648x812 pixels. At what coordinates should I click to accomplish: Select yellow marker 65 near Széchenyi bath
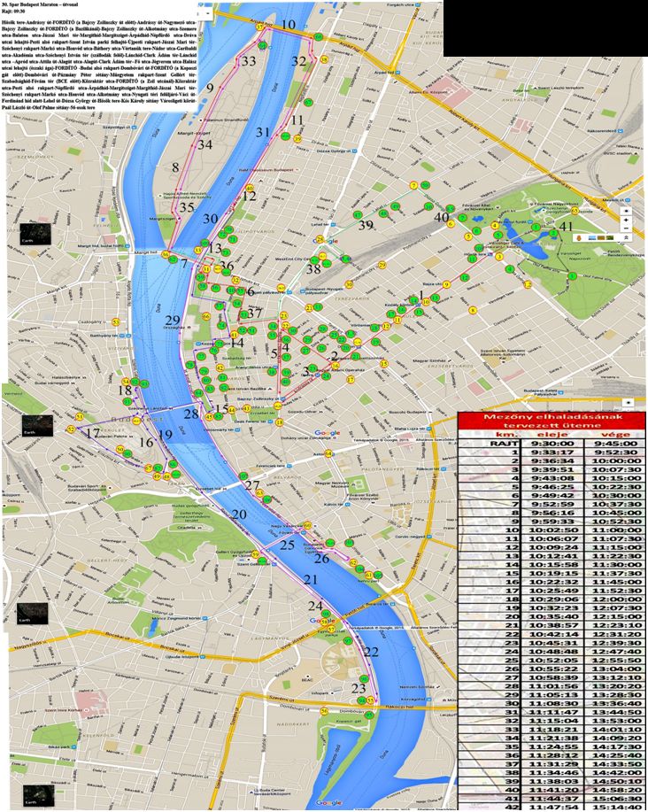coord(575,211)
